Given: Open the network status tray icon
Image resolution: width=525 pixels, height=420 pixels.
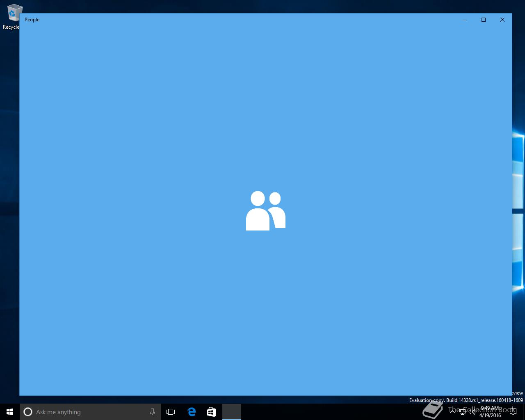Looking at the screenshot, I should pyautogui.click(x=462, y=412).
